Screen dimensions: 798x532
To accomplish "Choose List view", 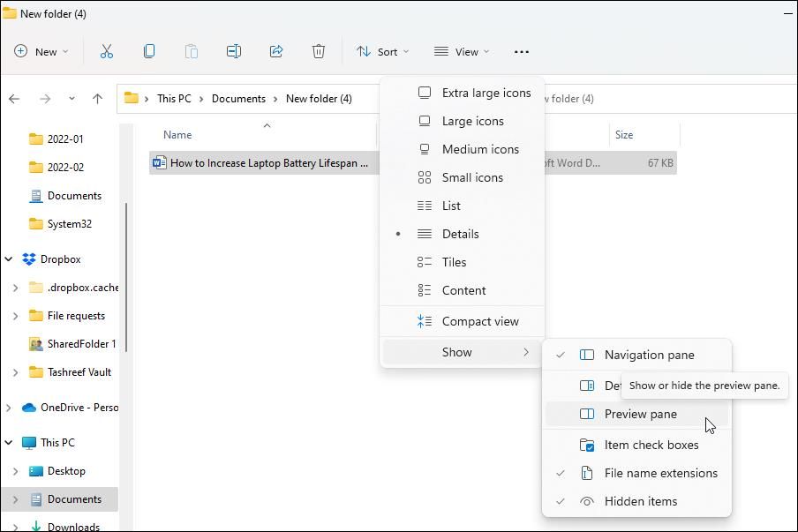I will point(462,206).
